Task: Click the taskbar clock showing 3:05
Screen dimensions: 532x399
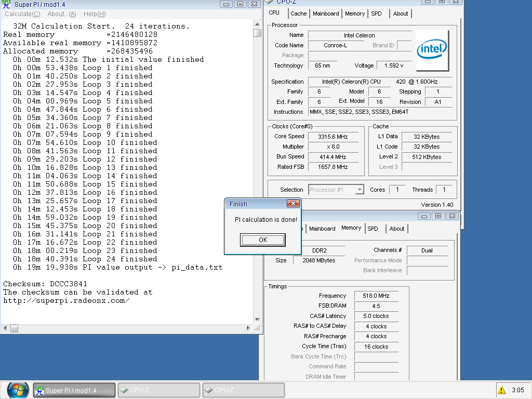Action: (518, 390)
